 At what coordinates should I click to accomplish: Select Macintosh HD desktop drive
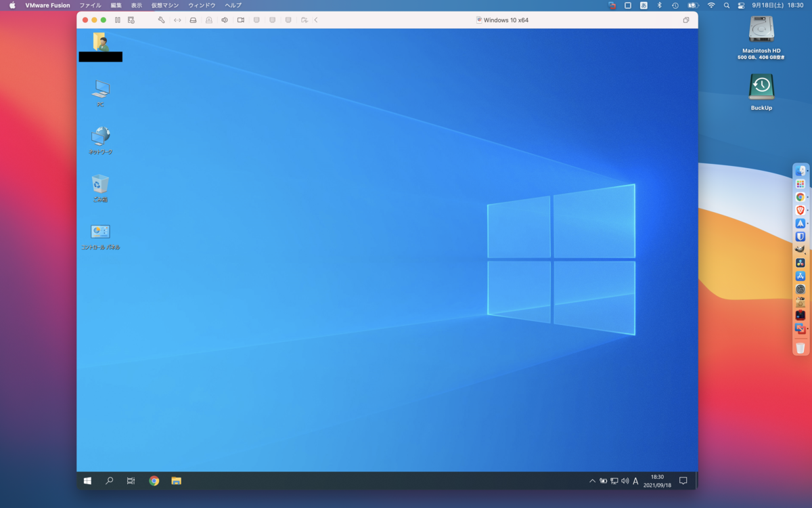[761, 37]
